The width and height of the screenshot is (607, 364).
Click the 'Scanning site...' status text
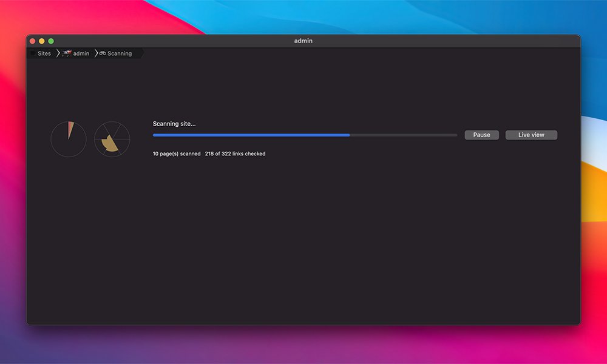click(x=174, y=124)
